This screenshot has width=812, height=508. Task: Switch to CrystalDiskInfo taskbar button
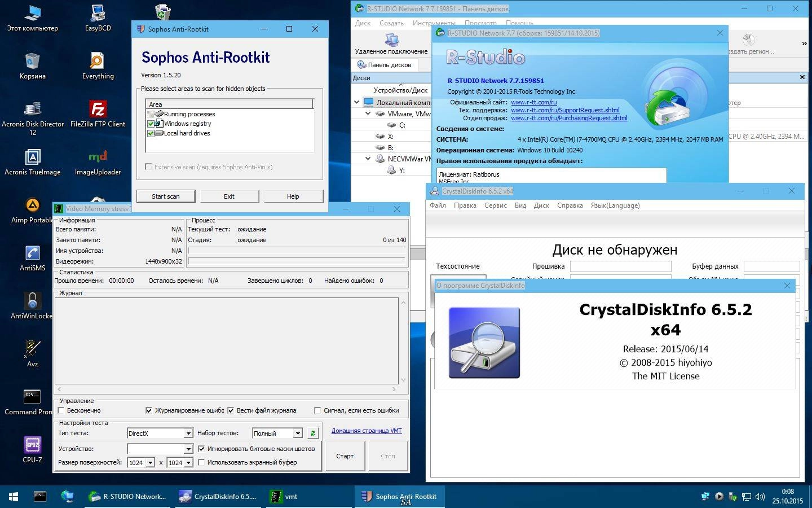click(218, 497)
